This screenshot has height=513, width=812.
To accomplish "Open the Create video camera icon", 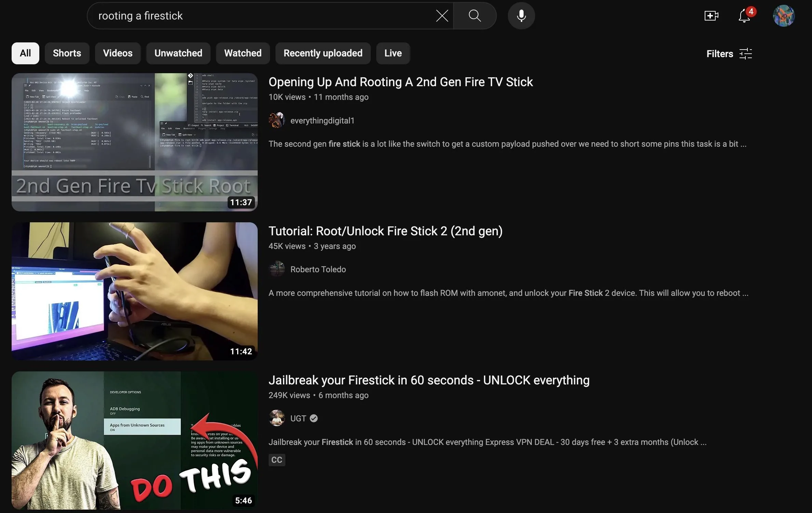I will pos(711,16).
